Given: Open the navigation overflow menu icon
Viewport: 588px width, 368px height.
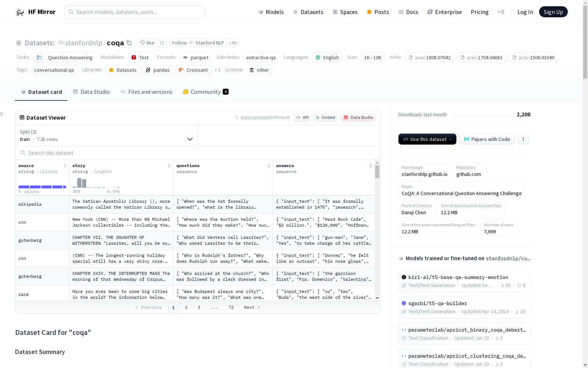Looking at the screenshot, I should tap(501, 12).
